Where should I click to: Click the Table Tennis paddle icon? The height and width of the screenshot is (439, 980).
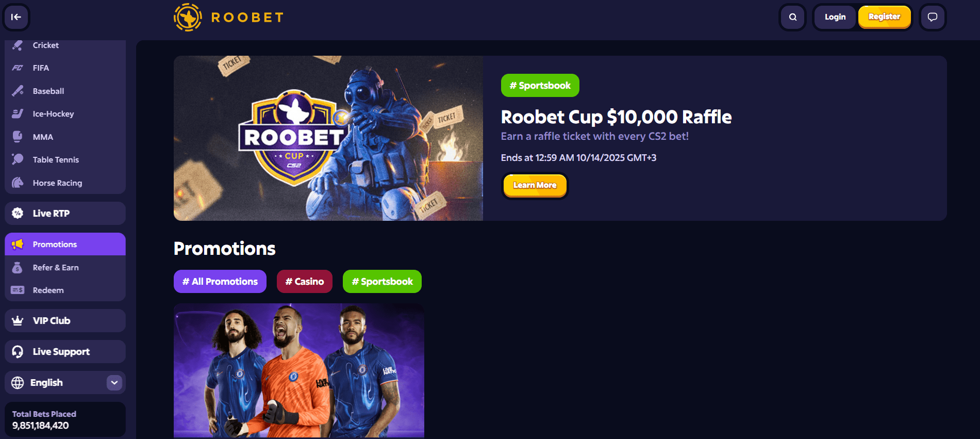click(18, 159)
